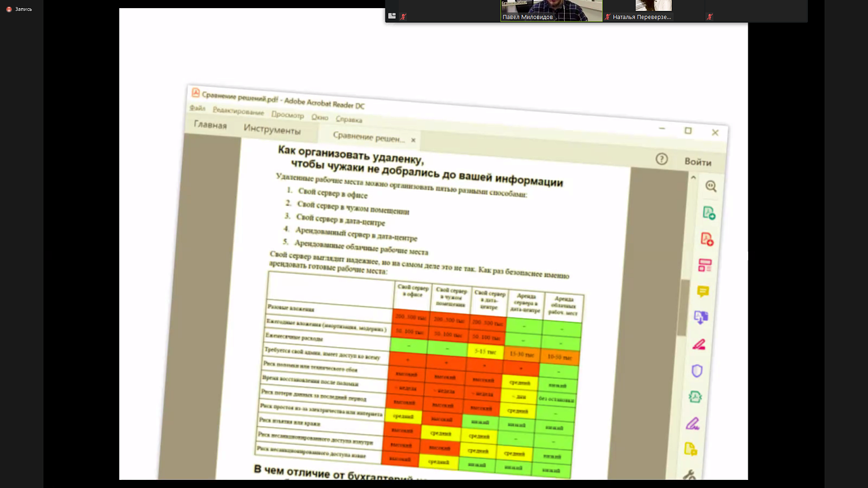This screenshot has height=488, width=868.
Task: Click column header 'Аренда сервера в дата-центре'
Action: (525, 303)
